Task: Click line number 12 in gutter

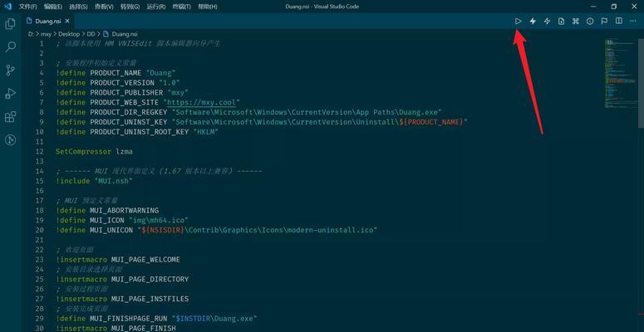Action: 39,151
